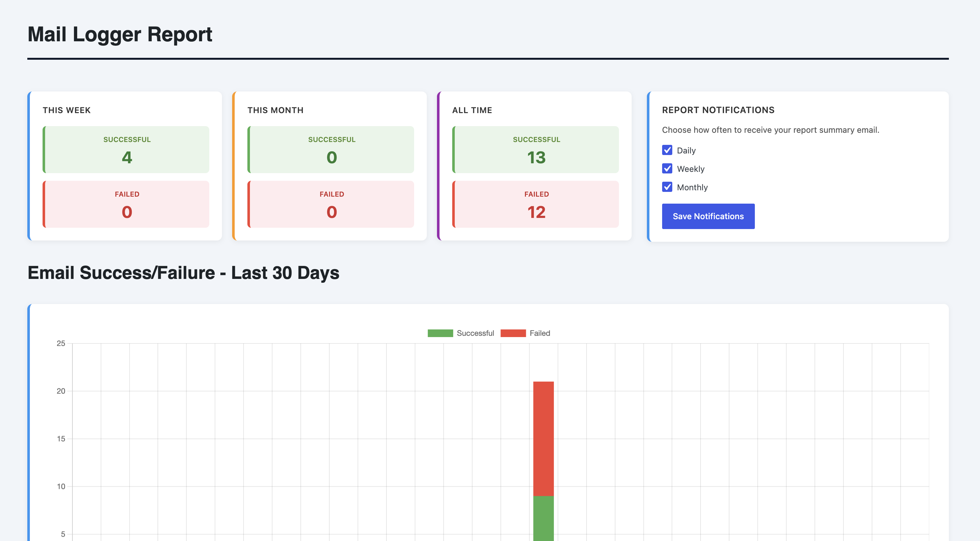
Task: Click the This Month successful count 0
Action: [332, 158]
